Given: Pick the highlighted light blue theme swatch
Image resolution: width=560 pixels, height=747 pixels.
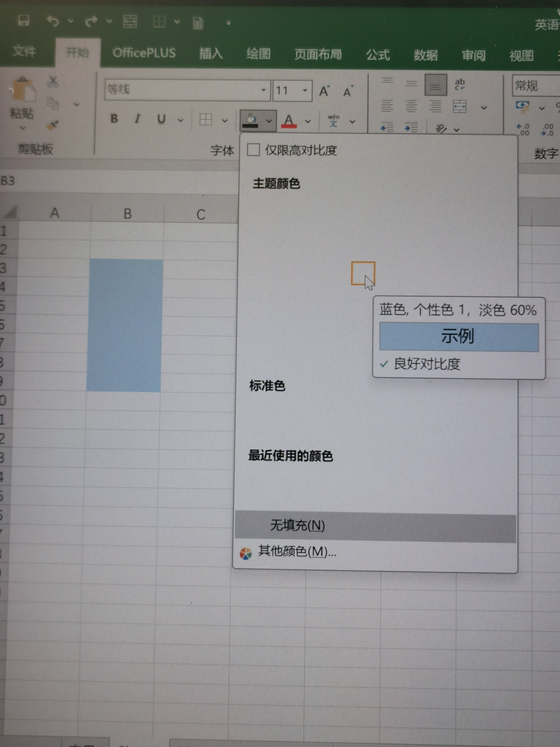Looking at the screenshot, I should (362, 273).
